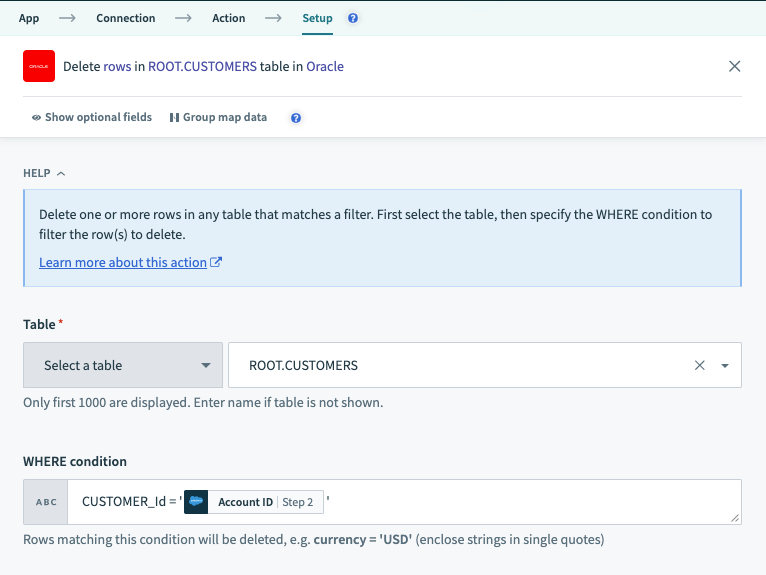Click the Oracle link in the title
Viewport: 766px width, 575px height.
(324, 66)
